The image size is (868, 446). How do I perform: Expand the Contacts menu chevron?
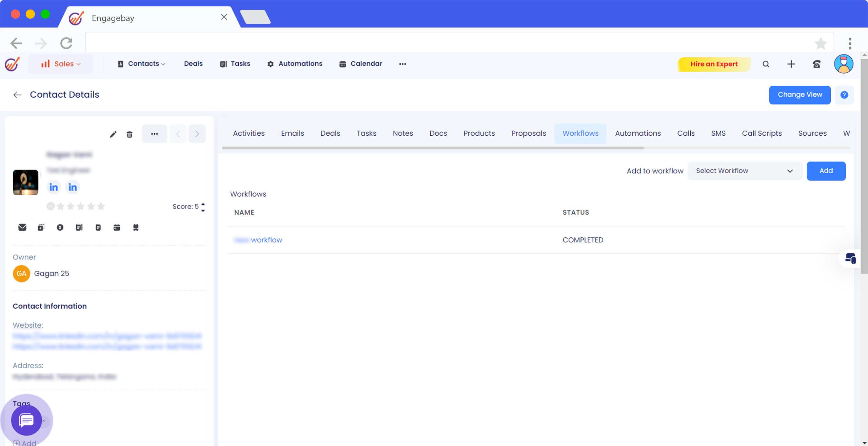pos(163,64)
